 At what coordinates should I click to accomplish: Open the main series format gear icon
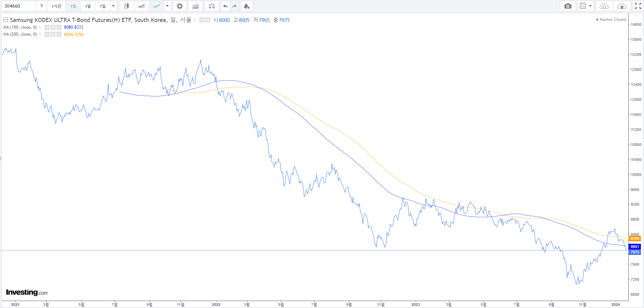207,20
